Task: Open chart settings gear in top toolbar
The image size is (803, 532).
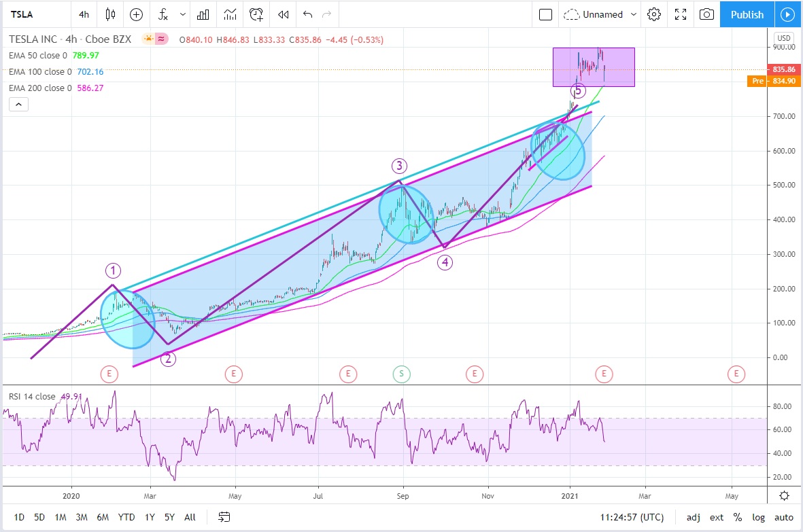Action: 654,14
